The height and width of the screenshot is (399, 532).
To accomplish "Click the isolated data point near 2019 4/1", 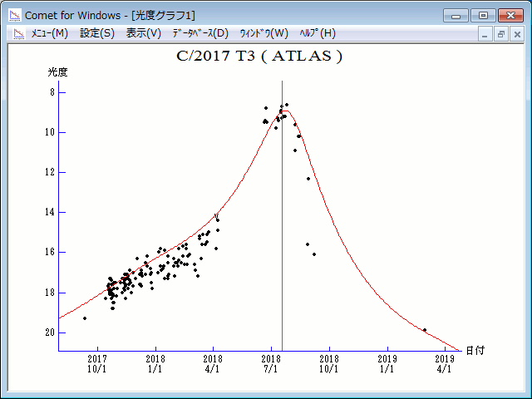I will tap(425, 330).
